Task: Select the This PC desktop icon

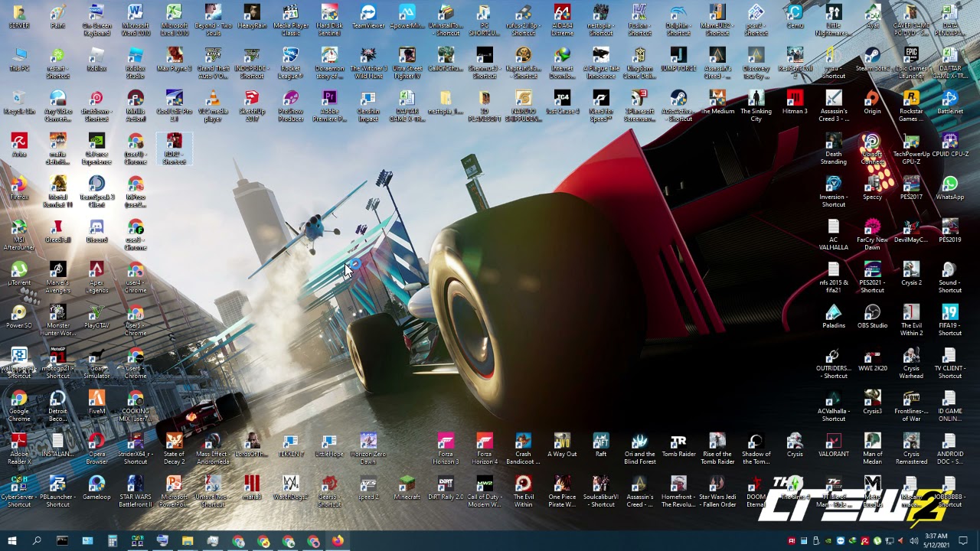Action: coord(19,60)
